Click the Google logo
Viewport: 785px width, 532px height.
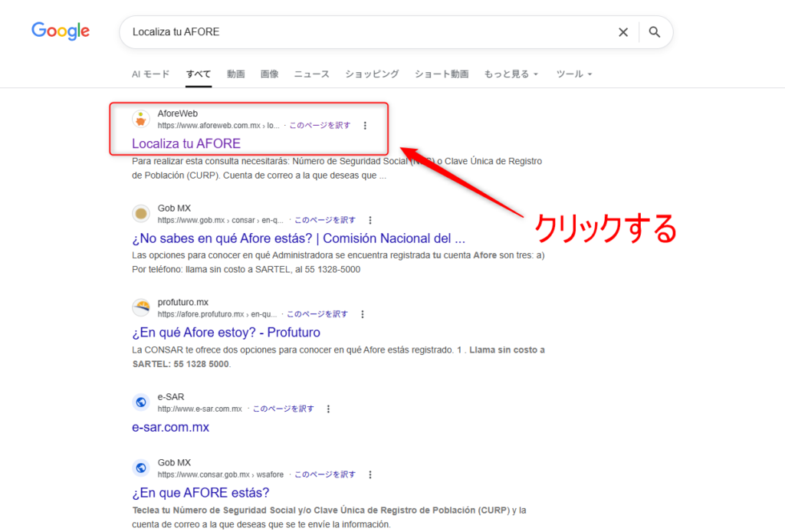point(61,31)
